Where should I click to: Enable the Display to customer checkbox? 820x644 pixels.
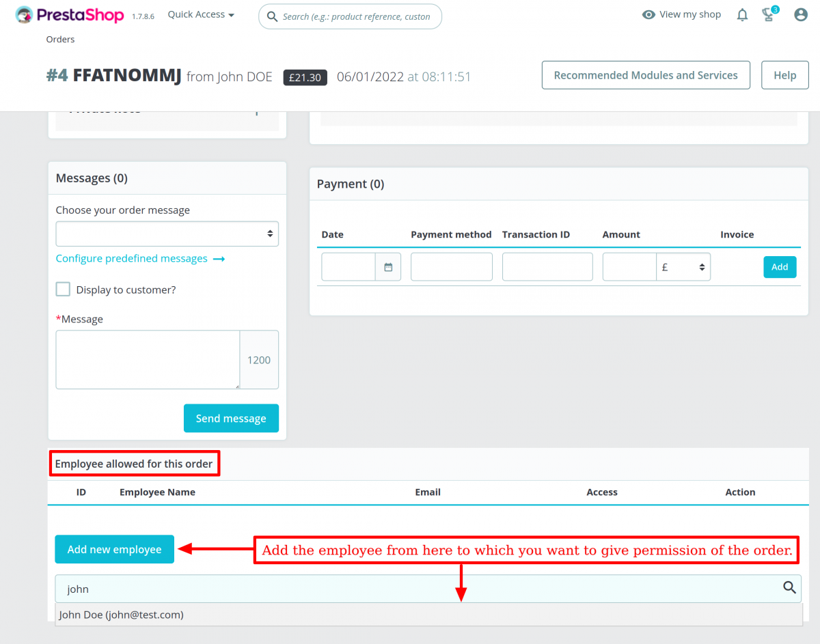pyautogui.click(x=63, y=289)
